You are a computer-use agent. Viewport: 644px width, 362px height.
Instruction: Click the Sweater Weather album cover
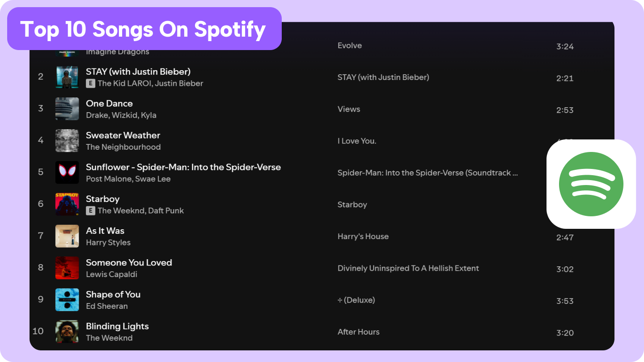[67, 141]
